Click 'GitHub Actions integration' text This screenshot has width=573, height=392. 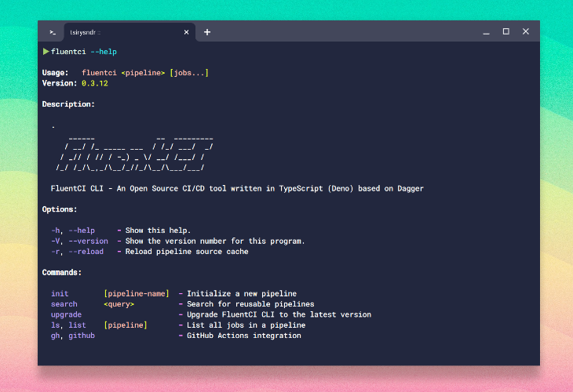pos(244,336)
